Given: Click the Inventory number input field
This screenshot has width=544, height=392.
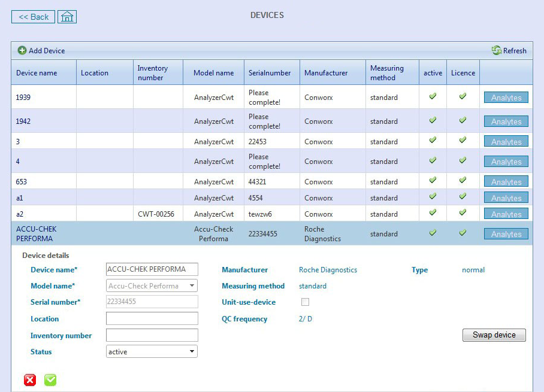Looking at the screenshot, I should click(x=151, y=335).
